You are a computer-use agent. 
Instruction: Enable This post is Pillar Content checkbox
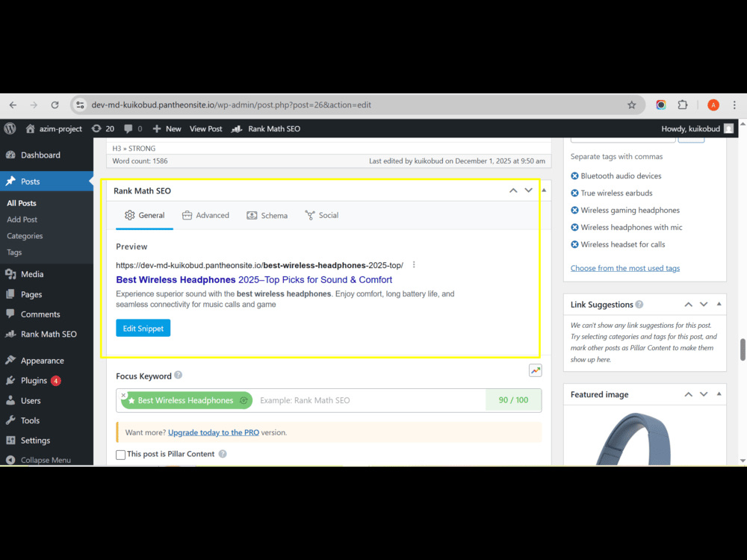point(120,455)
